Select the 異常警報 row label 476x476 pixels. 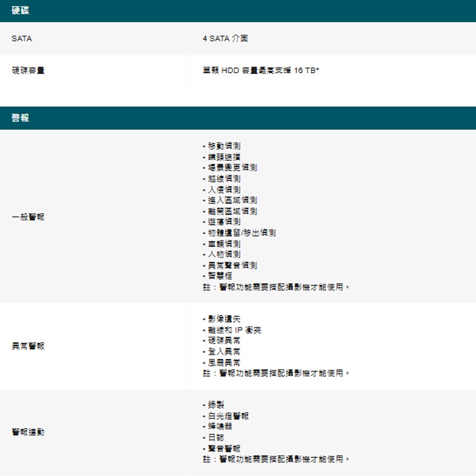[28, 346]
